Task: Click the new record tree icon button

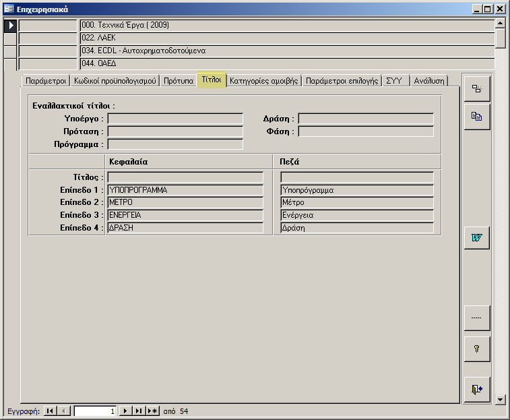Action: (x=476, y=89)
